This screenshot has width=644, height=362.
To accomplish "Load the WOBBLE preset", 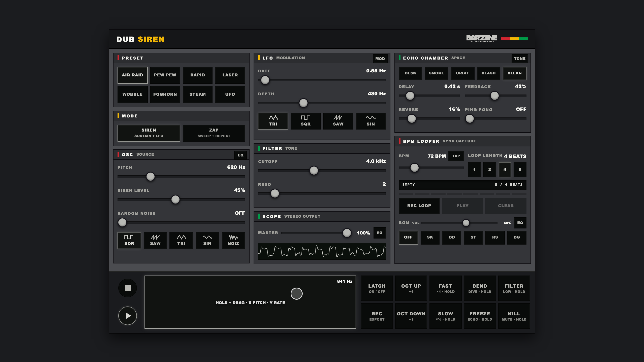I will [x=132, y=95].
